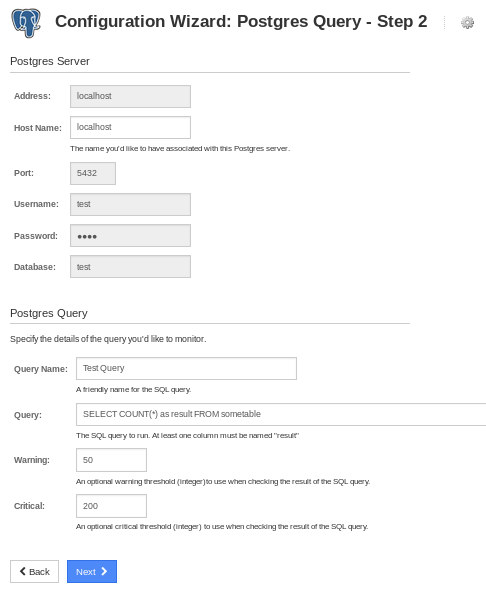Open the gear settings icon
The width and height of the screenshot is (486, 608).
467,23
